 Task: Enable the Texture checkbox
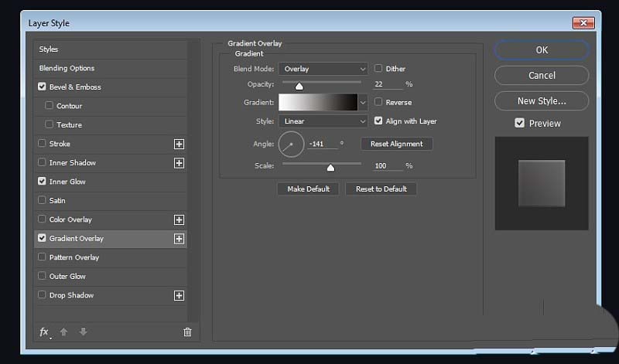[x=49, y=124]
